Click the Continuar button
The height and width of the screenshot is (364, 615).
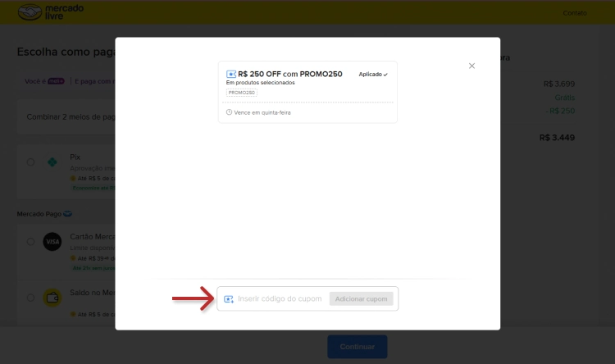358,347
